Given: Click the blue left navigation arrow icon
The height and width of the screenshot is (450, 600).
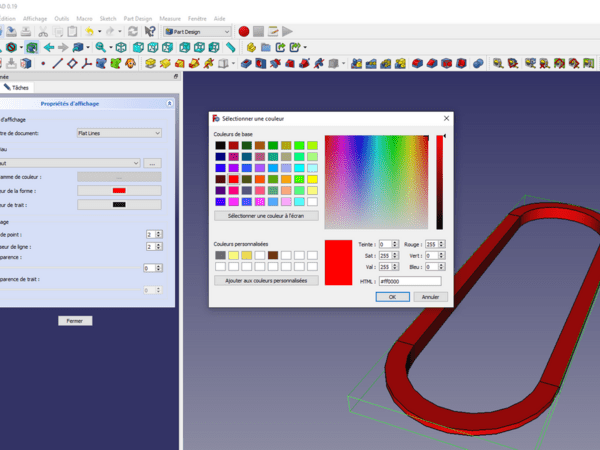Looking at the screenshot, I should point(47,47).
